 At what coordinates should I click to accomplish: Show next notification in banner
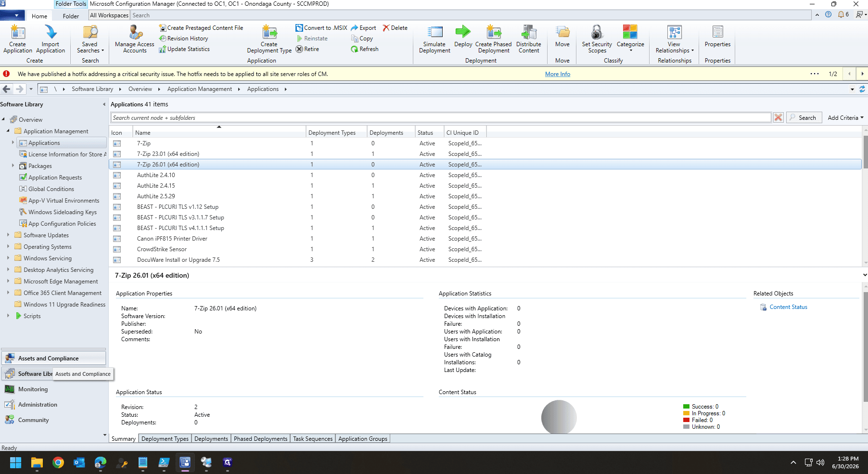click(862, 74)
